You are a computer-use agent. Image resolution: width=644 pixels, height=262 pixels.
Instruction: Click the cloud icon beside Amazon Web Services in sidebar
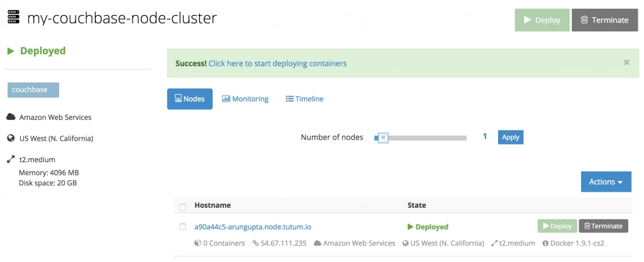(11, 117)
